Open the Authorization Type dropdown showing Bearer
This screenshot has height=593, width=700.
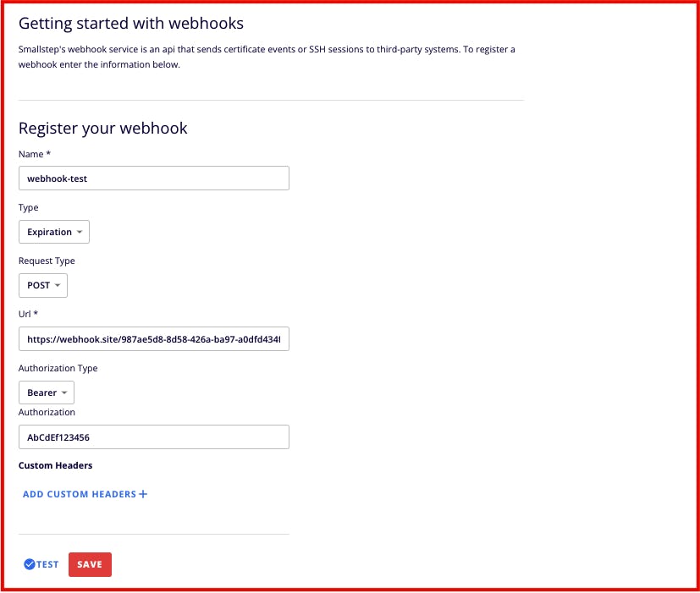click(x=47, y=393)
